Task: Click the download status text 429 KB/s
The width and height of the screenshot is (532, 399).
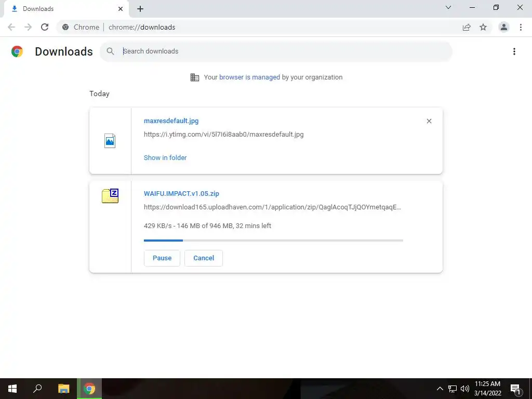Action: [x=207, y=225]
